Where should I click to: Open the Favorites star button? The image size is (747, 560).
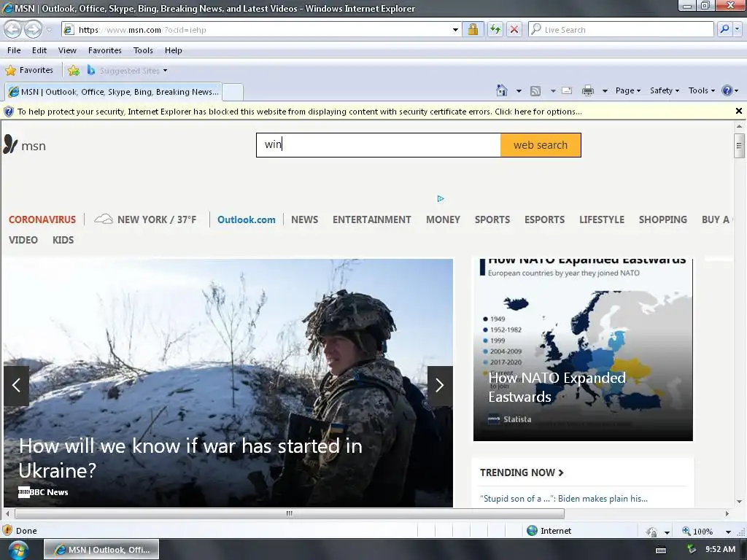[29, 71]
